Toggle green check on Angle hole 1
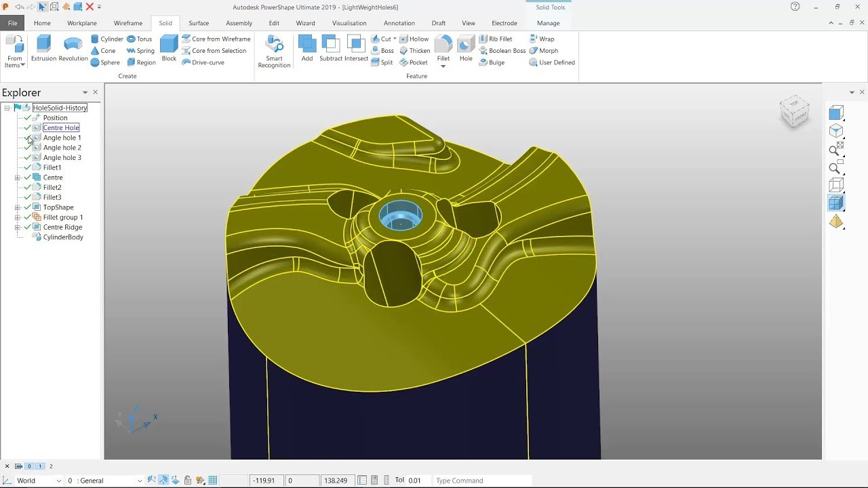 pyautogui.click(x=28, y=138)
